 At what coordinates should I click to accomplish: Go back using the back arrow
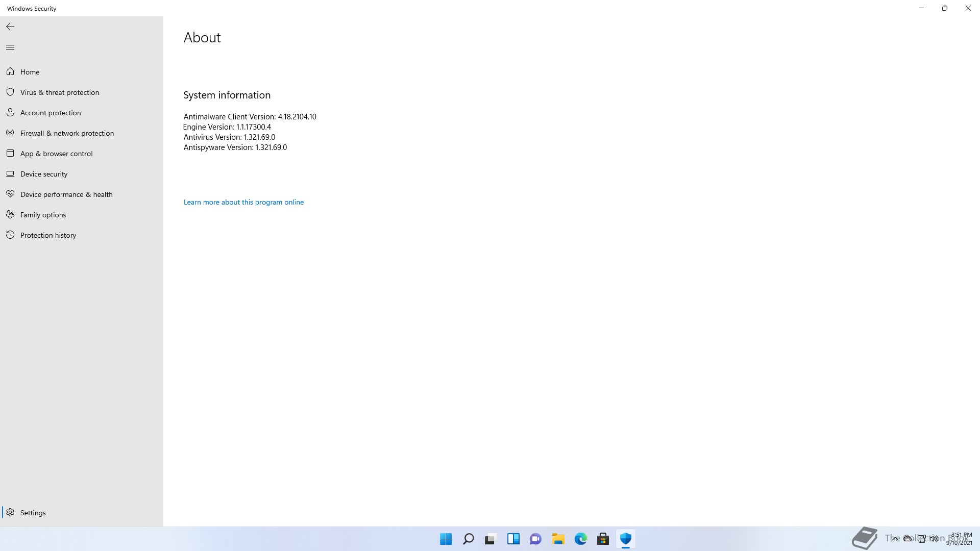click(x=10, y=27)
